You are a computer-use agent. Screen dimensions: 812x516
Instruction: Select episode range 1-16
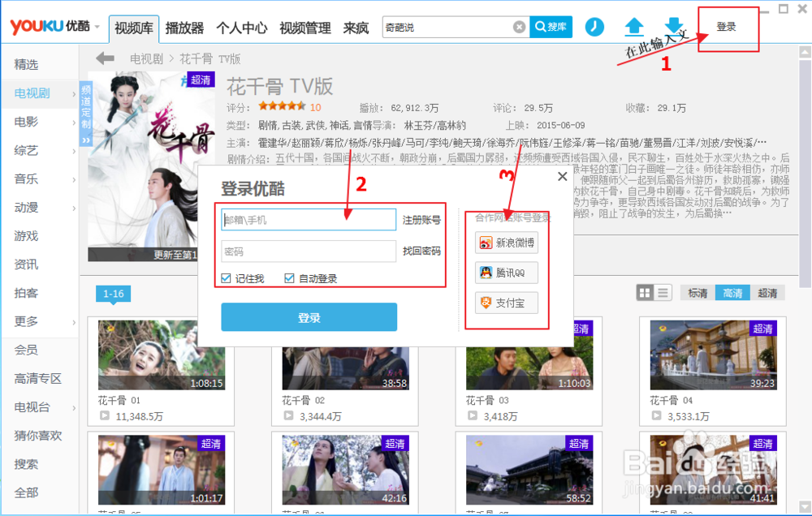113,294
